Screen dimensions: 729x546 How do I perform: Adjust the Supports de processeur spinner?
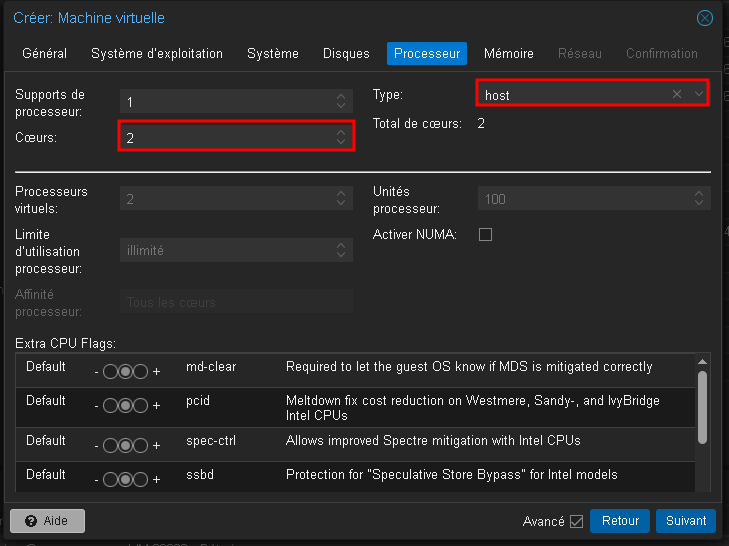point(341,101)
